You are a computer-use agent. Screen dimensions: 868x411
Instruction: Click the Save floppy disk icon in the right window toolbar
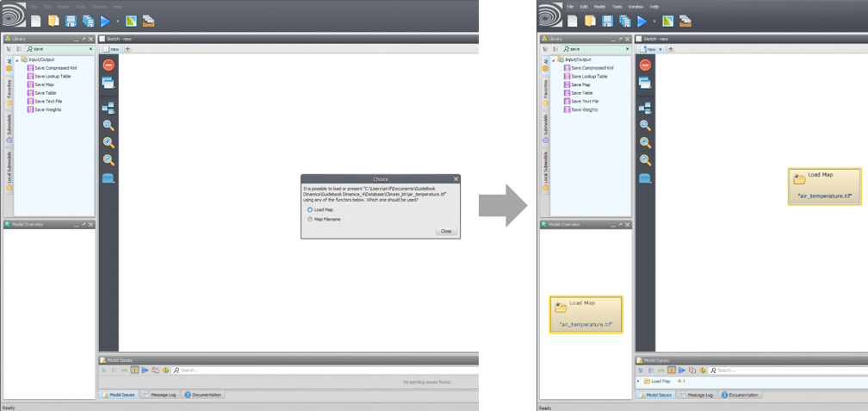coord(607,21)
